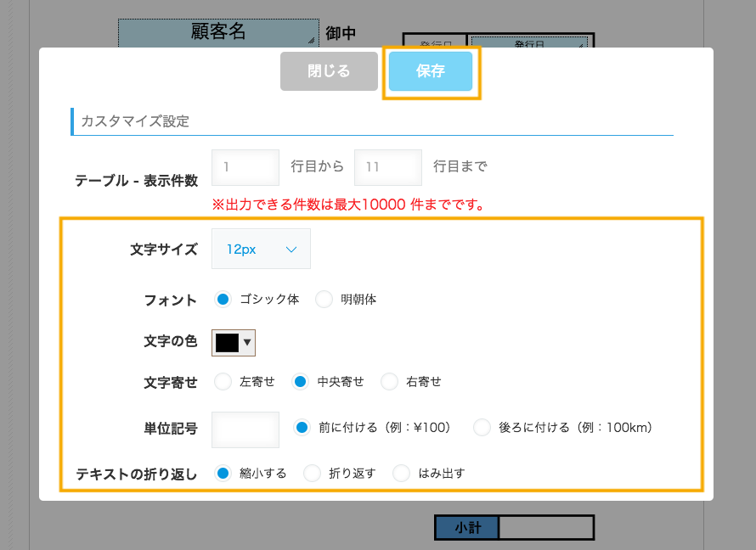Expand the text color picker arrow
The image size is (756, 550).
point(247,342)
